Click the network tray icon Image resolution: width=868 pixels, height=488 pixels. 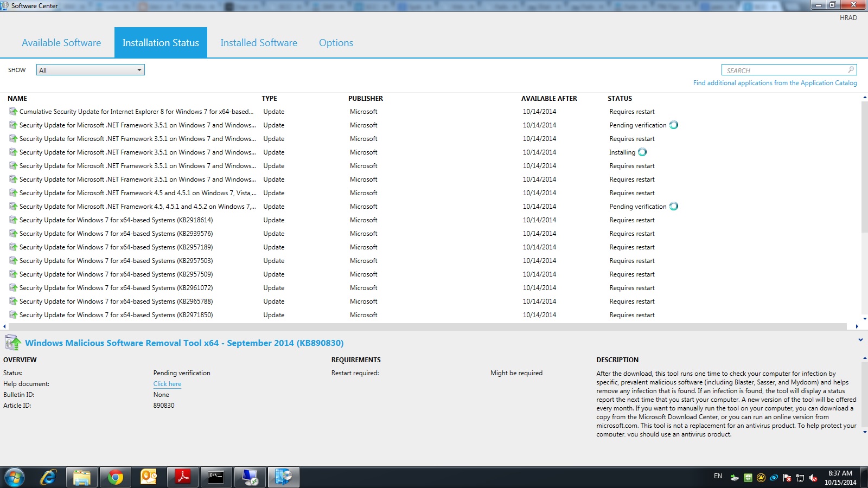[x=800, y=478]
